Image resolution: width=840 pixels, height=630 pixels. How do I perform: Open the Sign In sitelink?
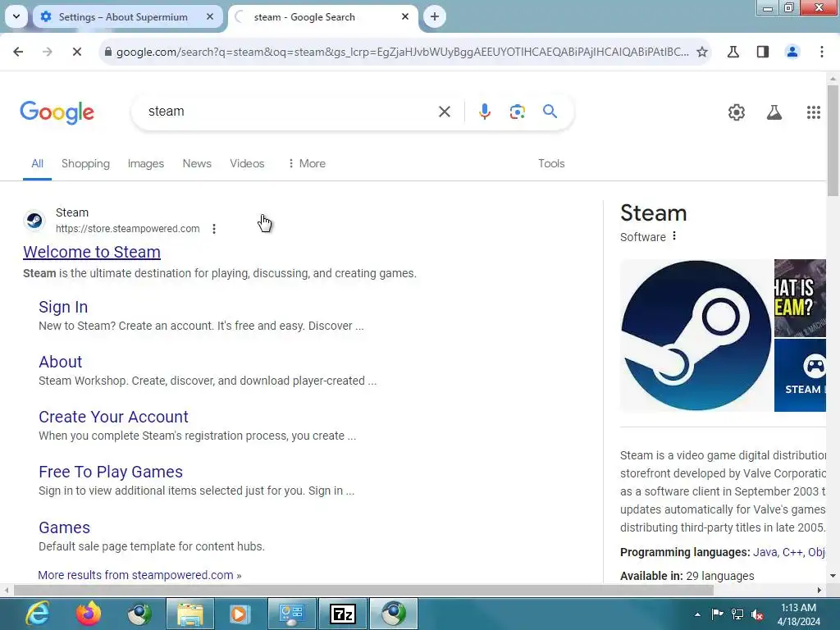63,307
